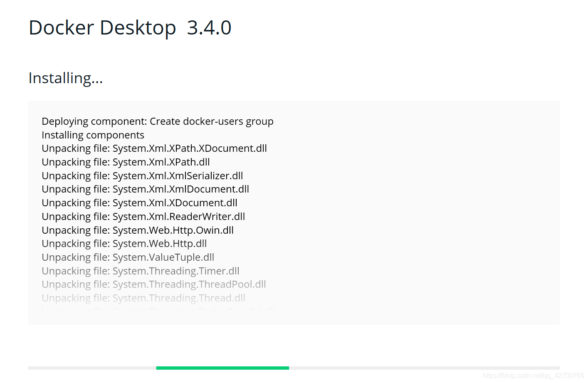Click the 'Installing components' log line
The width and height of the screenshot is (588, 383).
(93, 135)
